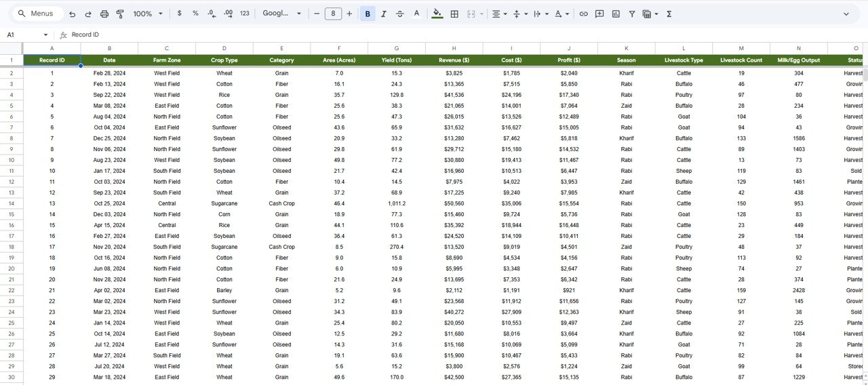Viewport: 868px width, 385px height.
Task: Select the milk output cell 2428
Action: click(x=799, y=290)
